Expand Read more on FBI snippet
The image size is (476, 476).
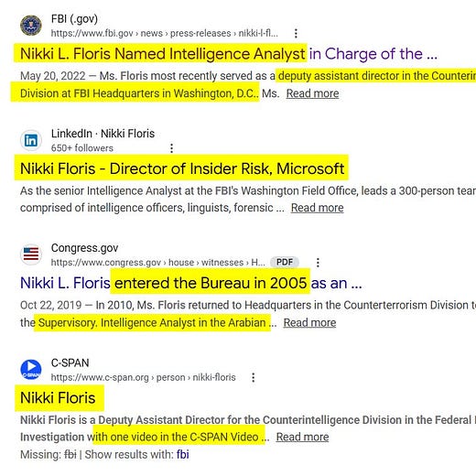[312, 93]
